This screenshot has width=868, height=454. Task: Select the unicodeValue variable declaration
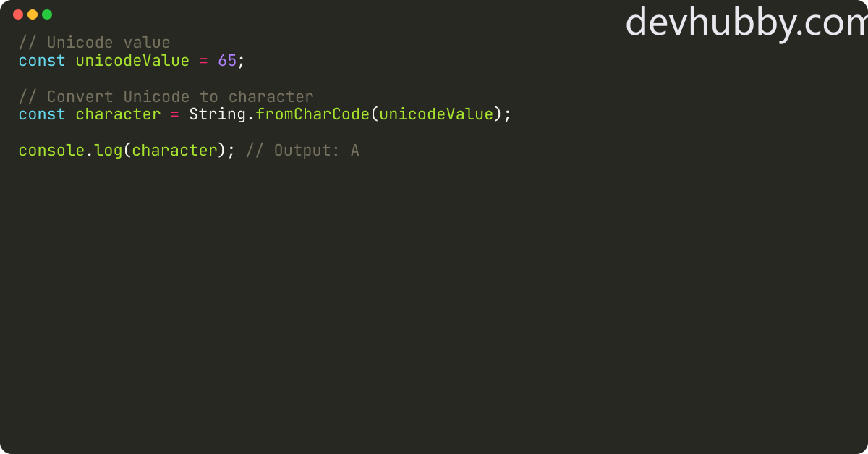(132, 61)
